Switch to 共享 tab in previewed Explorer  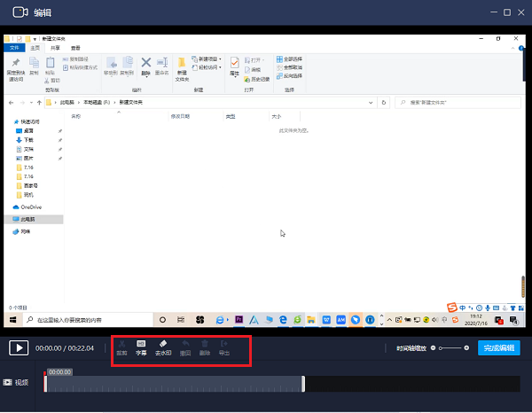[55, 48]
